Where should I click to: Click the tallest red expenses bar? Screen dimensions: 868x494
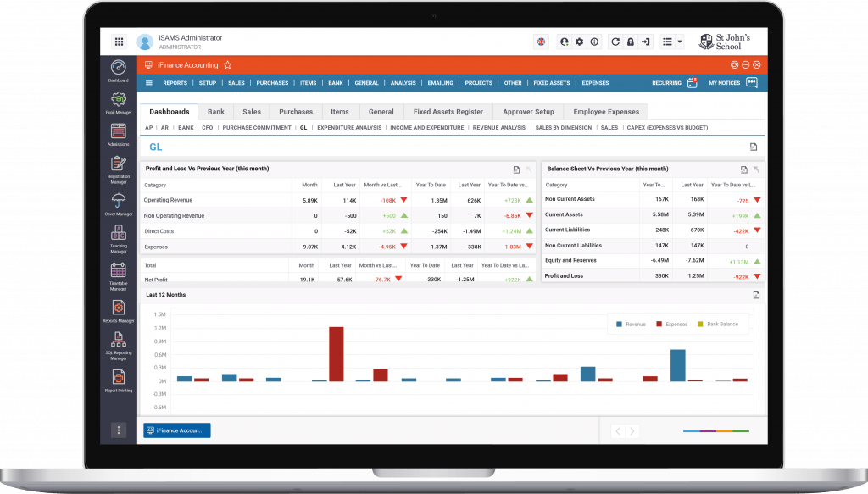tap(336, 354)
